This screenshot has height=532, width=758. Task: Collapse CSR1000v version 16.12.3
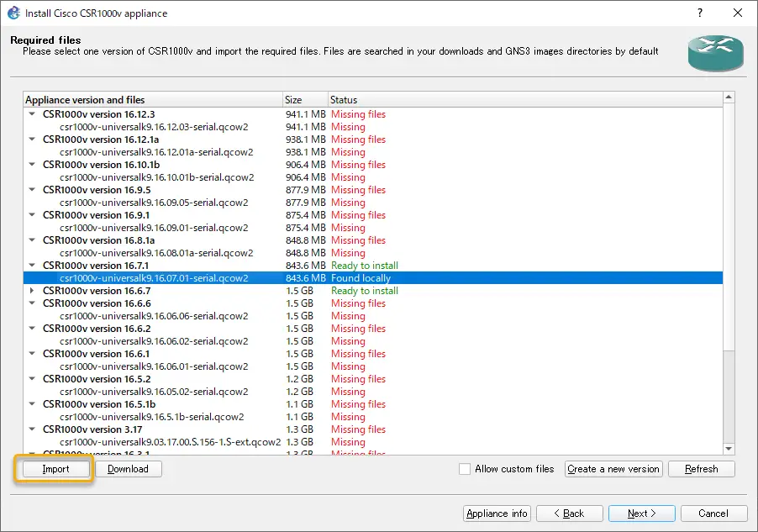(x=32, y=114)
